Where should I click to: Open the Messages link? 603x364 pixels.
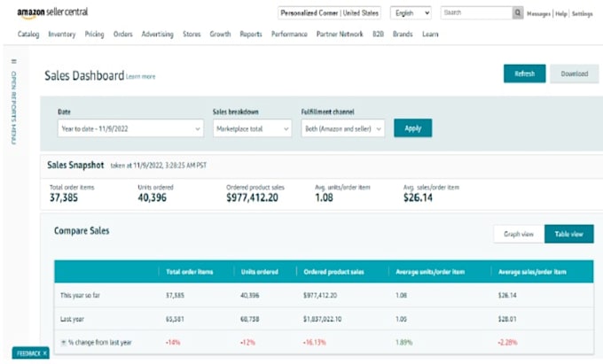[x=538, y=14]
